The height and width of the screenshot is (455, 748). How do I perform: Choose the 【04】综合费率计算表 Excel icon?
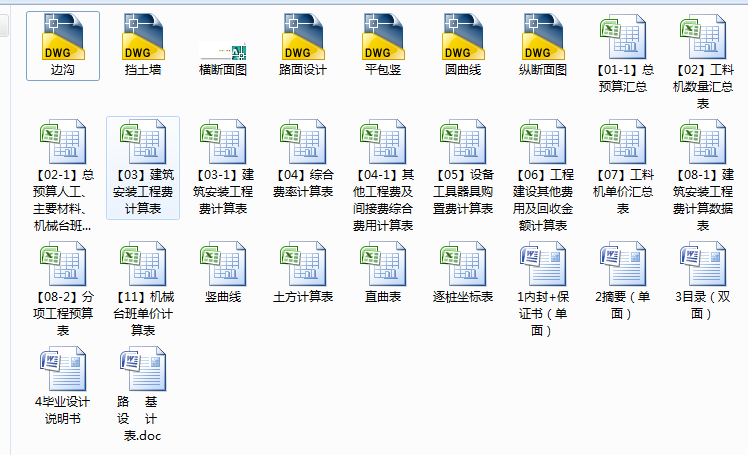point(303,142)
